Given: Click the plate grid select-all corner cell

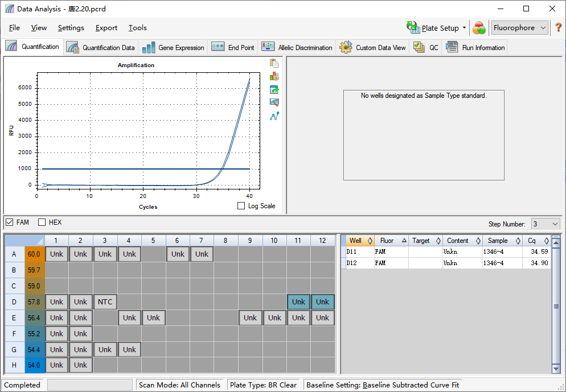Looking at the screenshot, I should coord(24,241).
